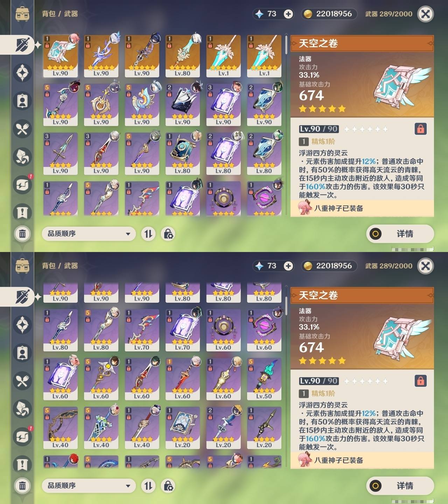Screen dimensions: 448x504
Task: Click the 详情 details button in top panel
Action: click(400, 233)
